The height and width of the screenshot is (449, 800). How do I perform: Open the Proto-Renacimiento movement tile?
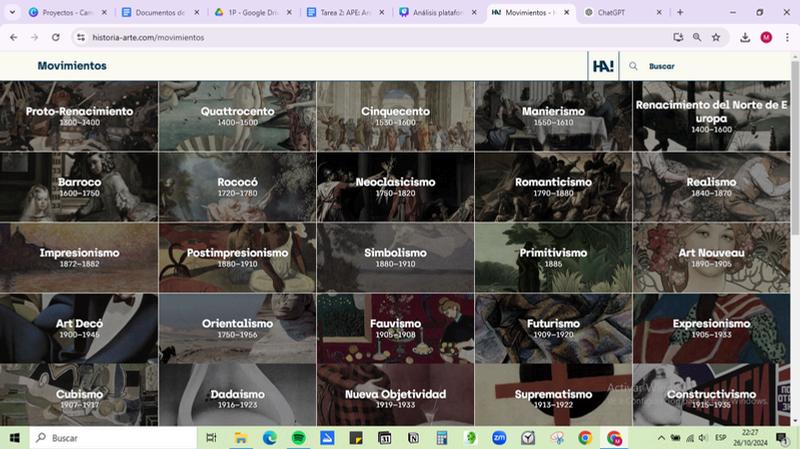[79, 116]
